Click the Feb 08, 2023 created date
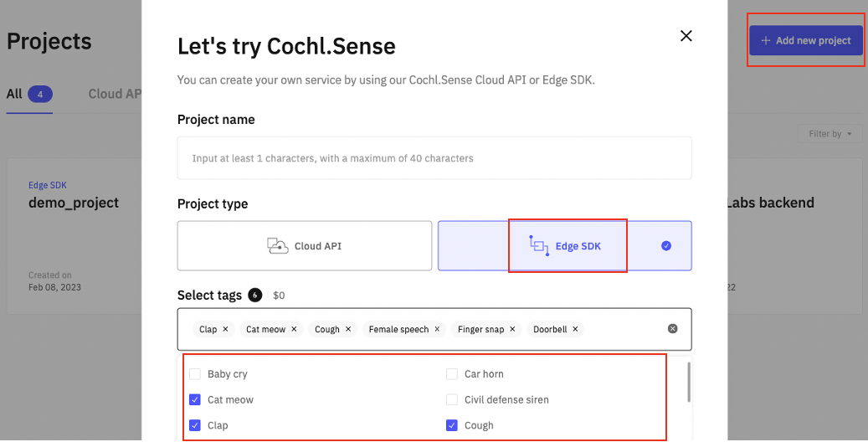 coord(54,287)
